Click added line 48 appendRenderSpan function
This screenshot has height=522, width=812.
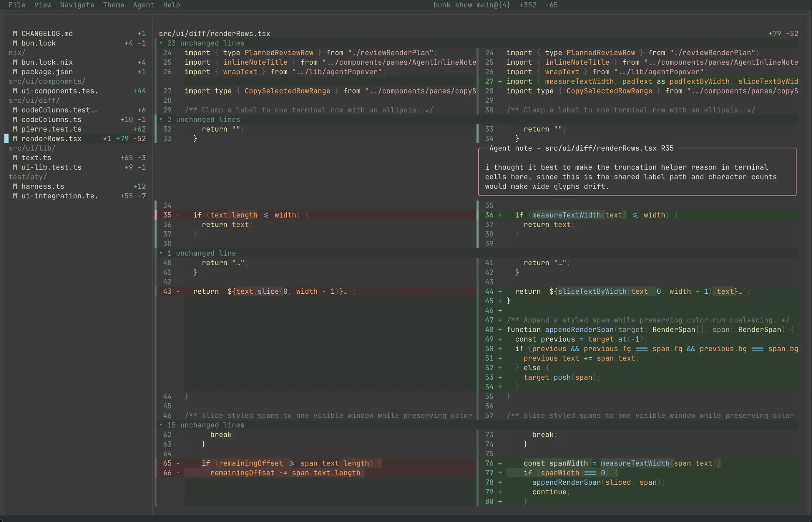pos(639,330)
